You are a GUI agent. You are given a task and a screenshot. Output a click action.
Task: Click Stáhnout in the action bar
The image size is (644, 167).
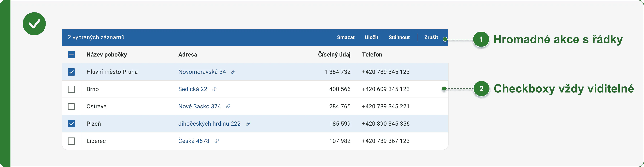(x=399, y=37)
